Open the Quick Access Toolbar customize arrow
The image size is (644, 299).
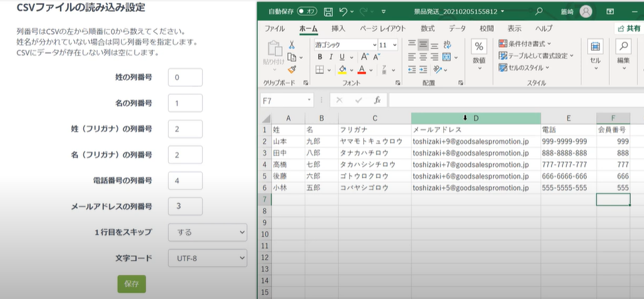tap(383, 11)
